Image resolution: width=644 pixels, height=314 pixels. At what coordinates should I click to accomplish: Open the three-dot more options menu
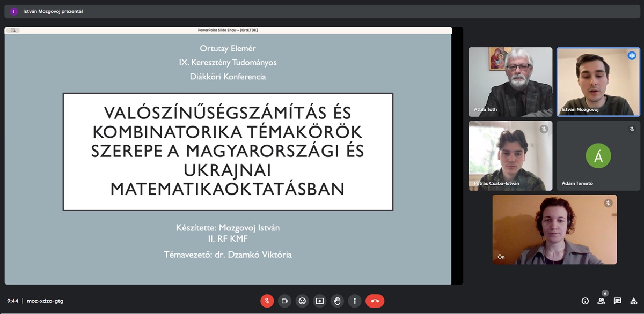pos(354,301)
